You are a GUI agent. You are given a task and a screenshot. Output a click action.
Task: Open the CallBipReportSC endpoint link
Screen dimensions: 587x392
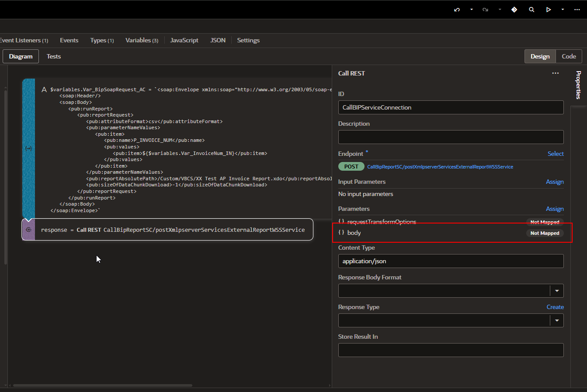(x=440, y=167)
